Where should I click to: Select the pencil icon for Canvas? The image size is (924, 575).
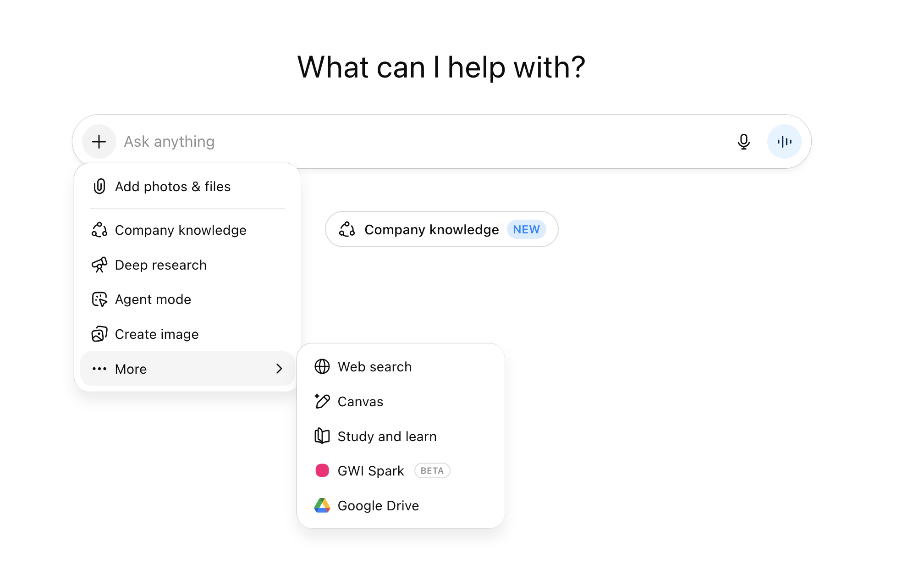[323, 401]
